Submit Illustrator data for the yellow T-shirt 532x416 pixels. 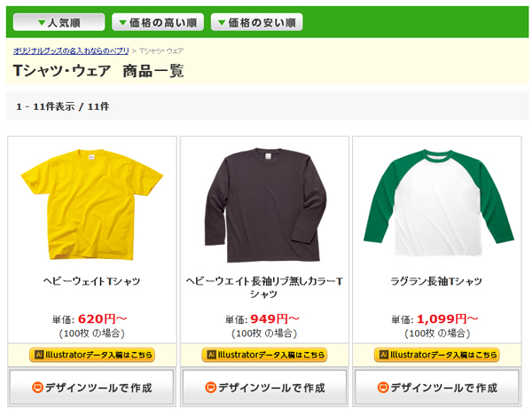tap(92, 355)
